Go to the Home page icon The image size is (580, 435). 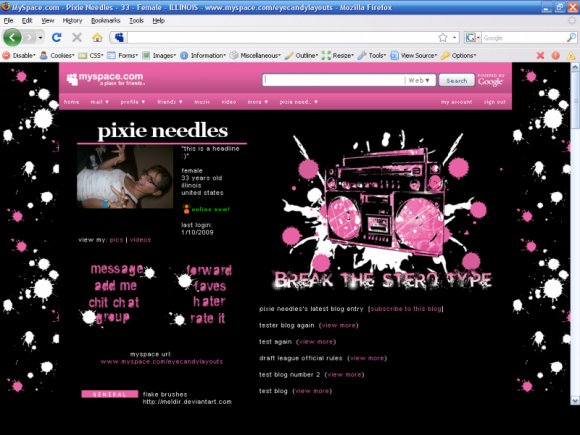pos(97,37)
